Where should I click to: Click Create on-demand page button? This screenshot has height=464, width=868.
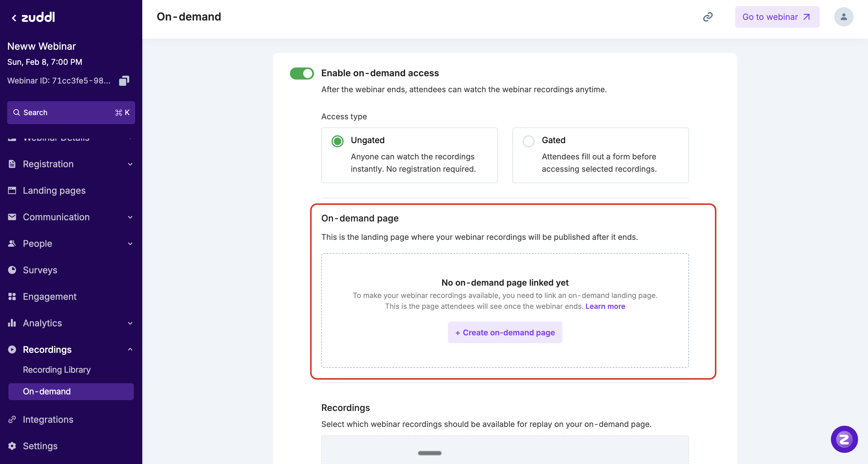coord(505,333)
